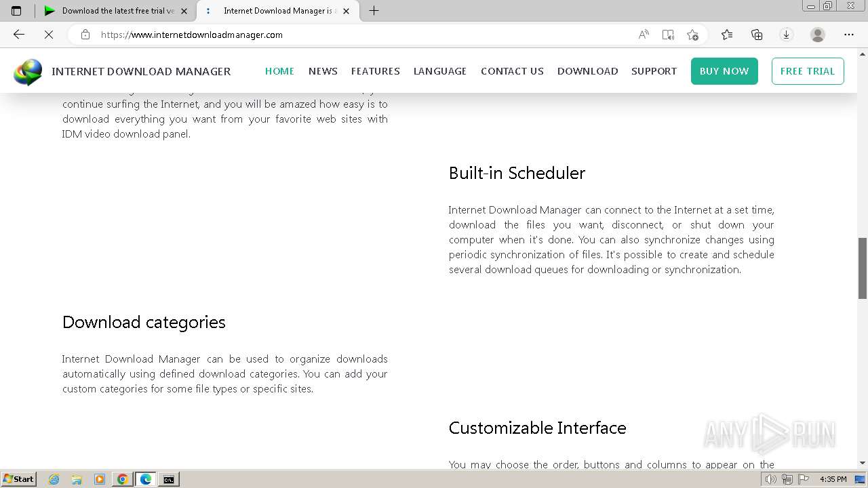Open the Favorites list icon
Screen dimensions: 868x488
[727, 35]
